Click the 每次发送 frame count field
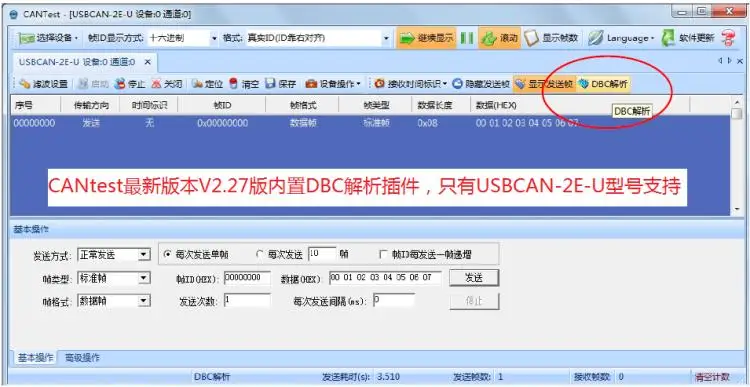750x387 pixels. (322, 254)
